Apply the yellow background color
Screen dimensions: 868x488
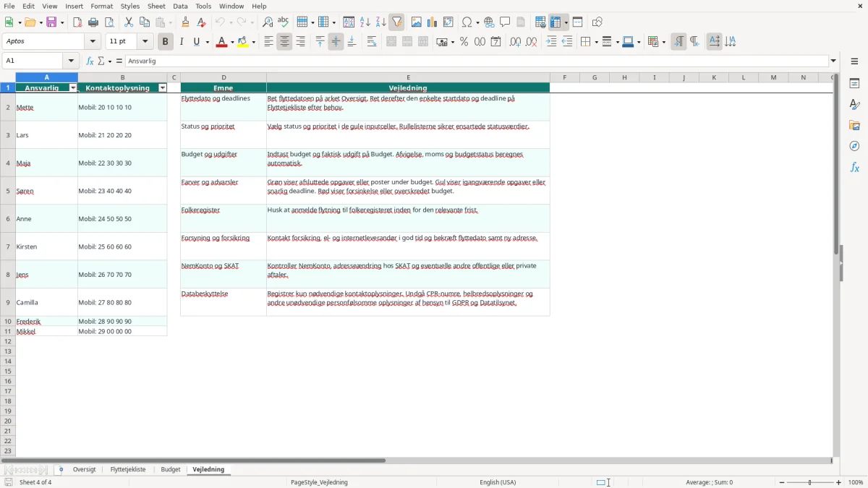[243, 42]
